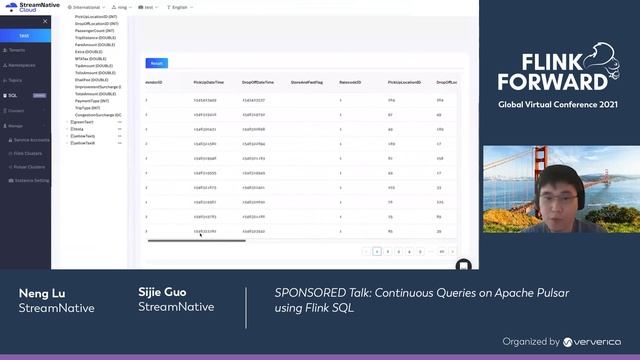Go to page 2 in pagination

pos(388,252)
